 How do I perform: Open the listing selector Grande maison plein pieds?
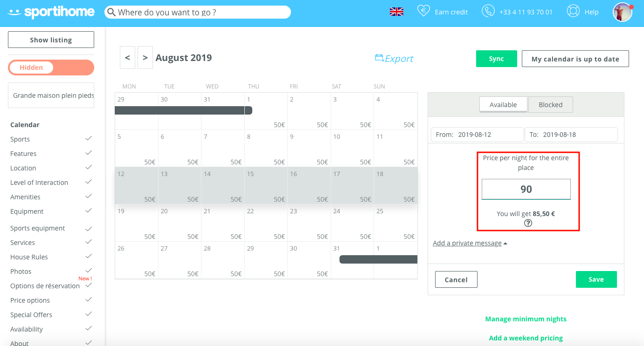coord(51,95)
